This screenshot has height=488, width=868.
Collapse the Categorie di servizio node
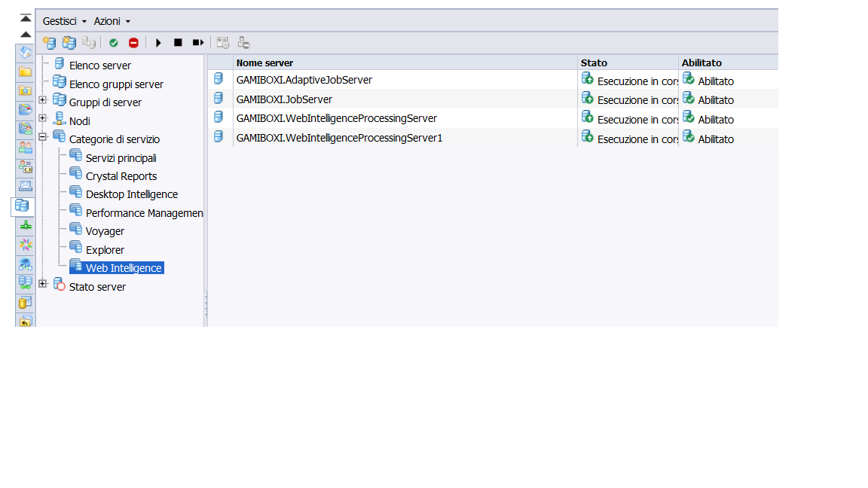[43, 136]
